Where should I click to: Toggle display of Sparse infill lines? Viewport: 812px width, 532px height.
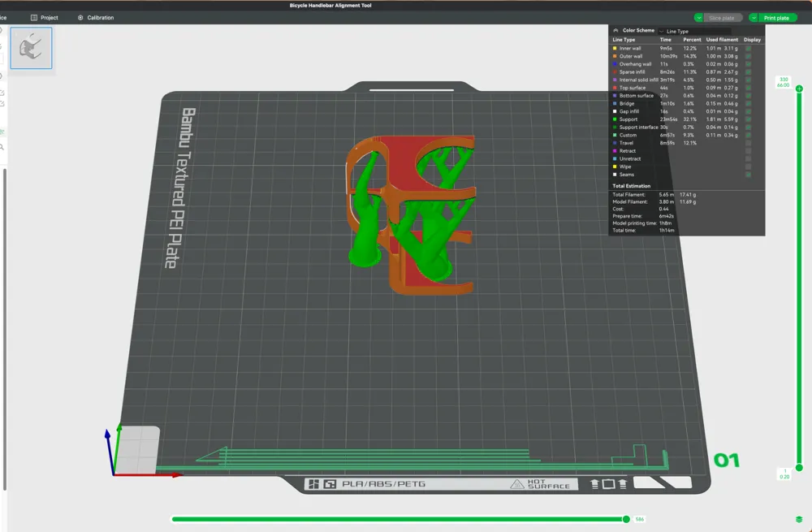click(x=749, y=72)
